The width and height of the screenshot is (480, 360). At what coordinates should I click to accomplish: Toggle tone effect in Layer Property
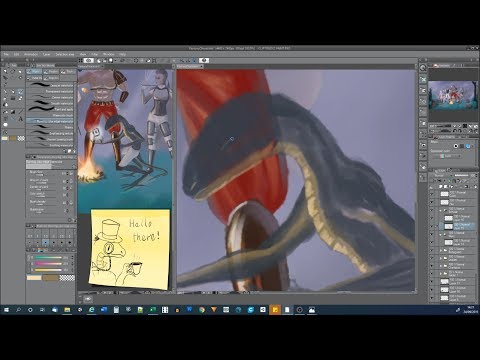coord(462,146)
